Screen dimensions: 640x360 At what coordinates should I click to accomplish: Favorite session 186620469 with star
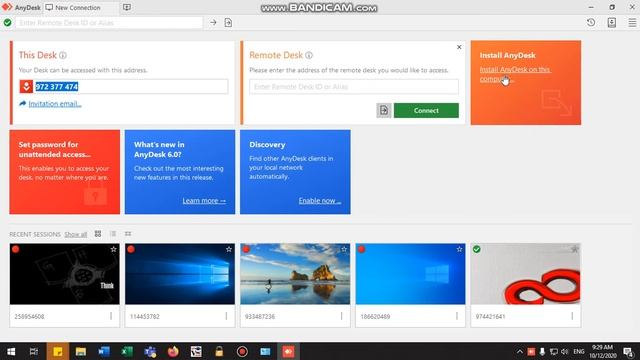459,249
